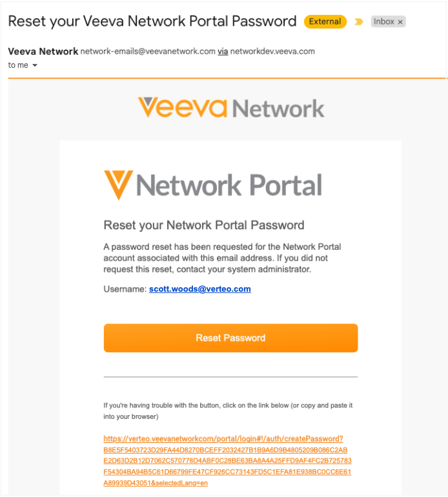Click the orange Veeva wordmark in header
This screenshot has height=497, width=448.
[183, 107]
